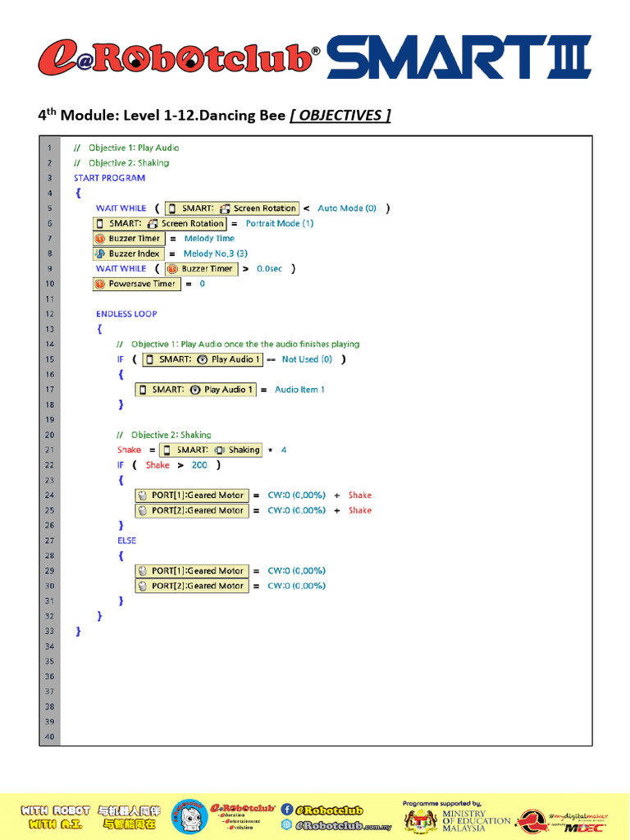Click the Powersave Timer clock icon

coord(99,284)
